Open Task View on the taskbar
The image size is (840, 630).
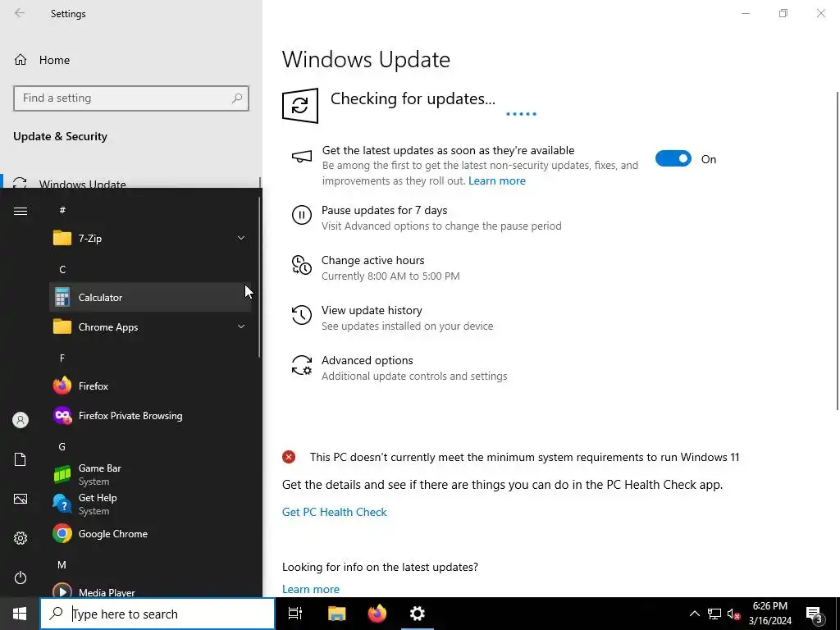click(x=295, y=614)
